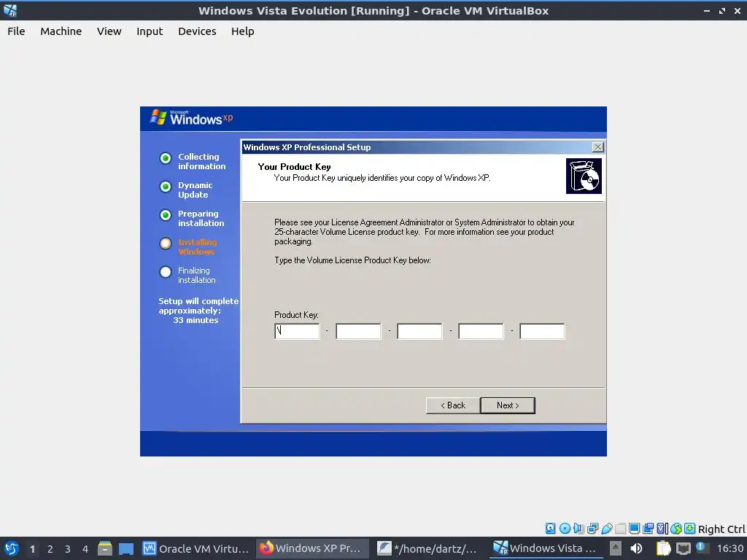Select the Windows Vista VM taskbar entry

pos(546,548)
